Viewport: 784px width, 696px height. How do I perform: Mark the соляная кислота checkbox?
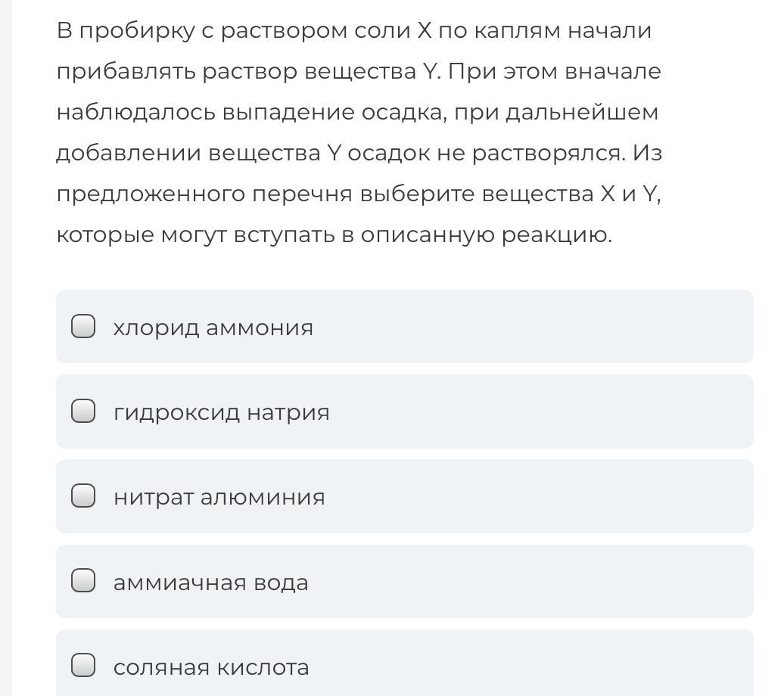[x=83, y=665]
